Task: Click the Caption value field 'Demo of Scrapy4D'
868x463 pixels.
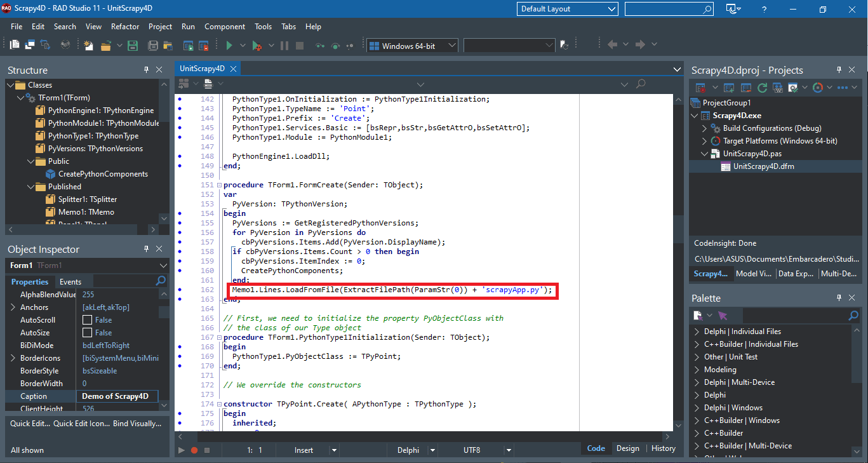Action: 117,396
